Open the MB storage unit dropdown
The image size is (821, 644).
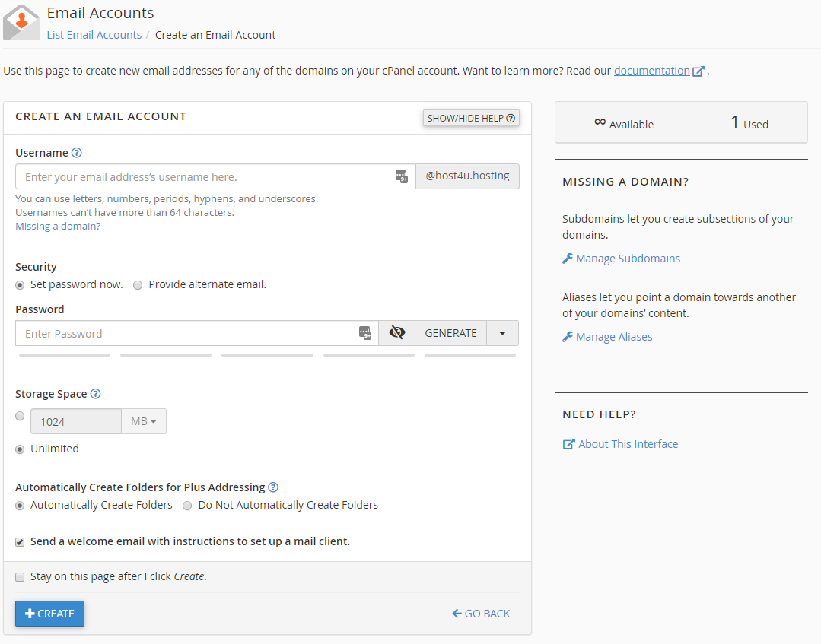(x=143, y=420)
